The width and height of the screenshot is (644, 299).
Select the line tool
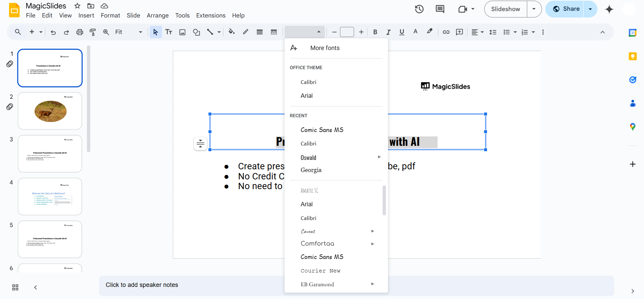pyautogui.click(x=210, y=32)
